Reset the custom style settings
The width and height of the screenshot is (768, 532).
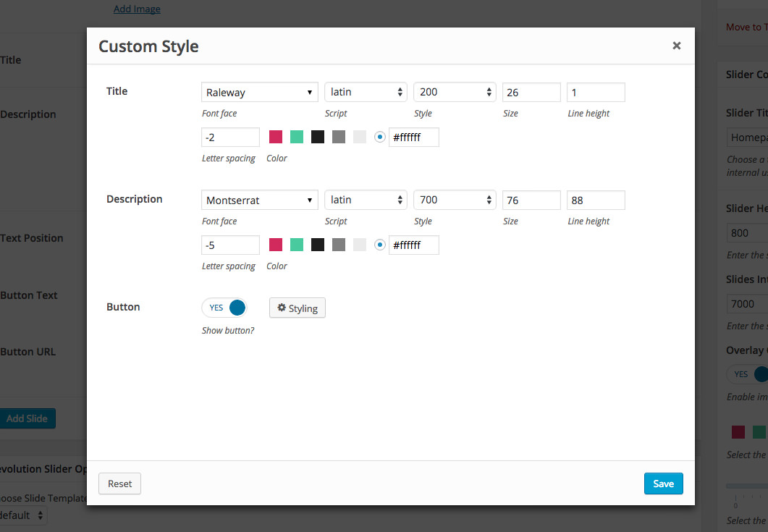[x=119, y=484]
